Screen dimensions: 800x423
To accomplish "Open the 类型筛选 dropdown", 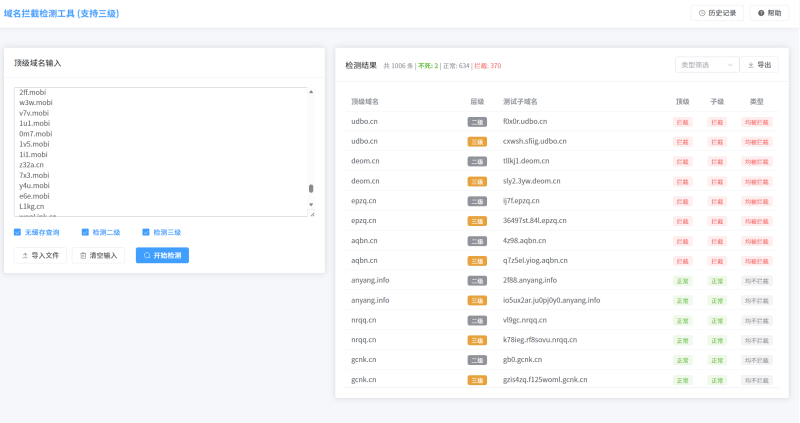I will pyautogui.click(x=707, y=65).
